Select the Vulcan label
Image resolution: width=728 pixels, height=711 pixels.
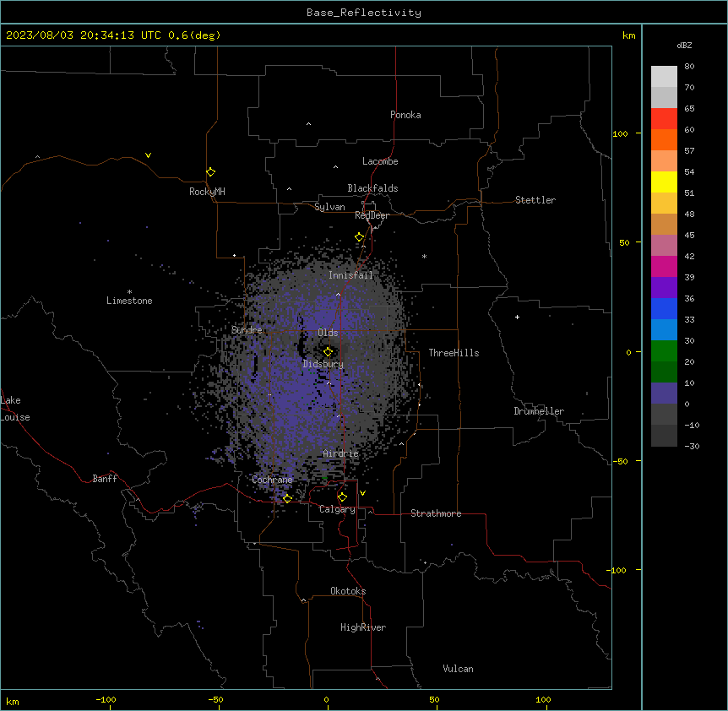[x=459, y=669]
